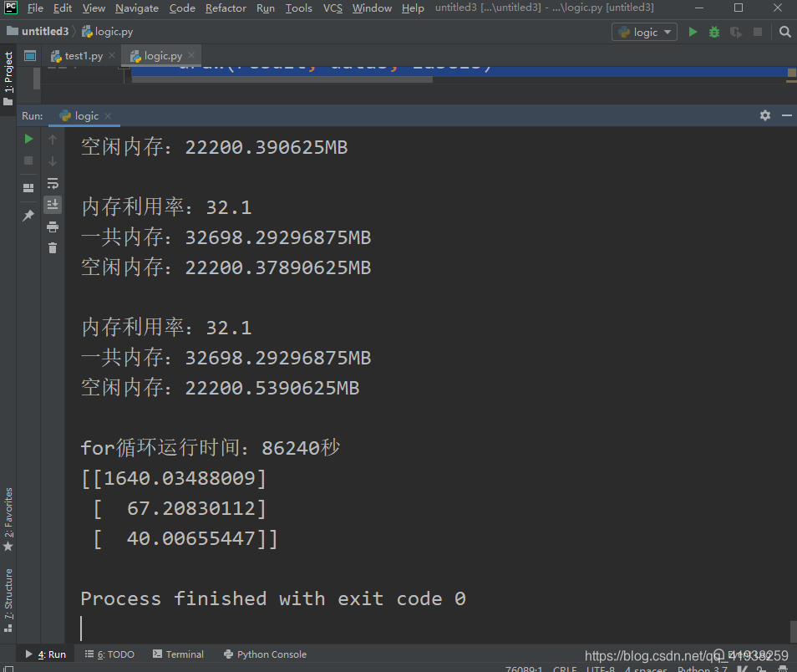Click the Python 3.7 interpreter in status bar
Viewport: 797px width, 672px height.
coord(702,669)
